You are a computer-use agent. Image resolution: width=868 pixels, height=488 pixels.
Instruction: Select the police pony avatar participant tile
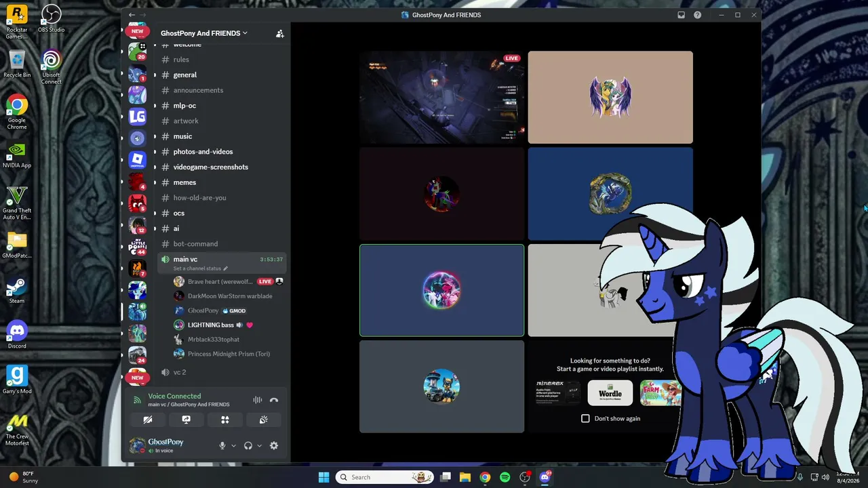tap(441, 386)
